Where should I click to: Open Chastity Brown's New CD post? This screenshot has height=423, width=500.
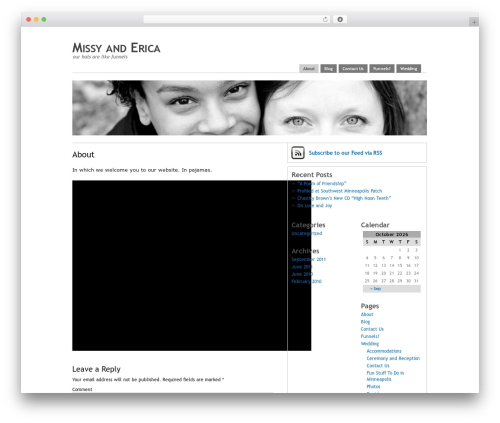(x=344, y=198)
